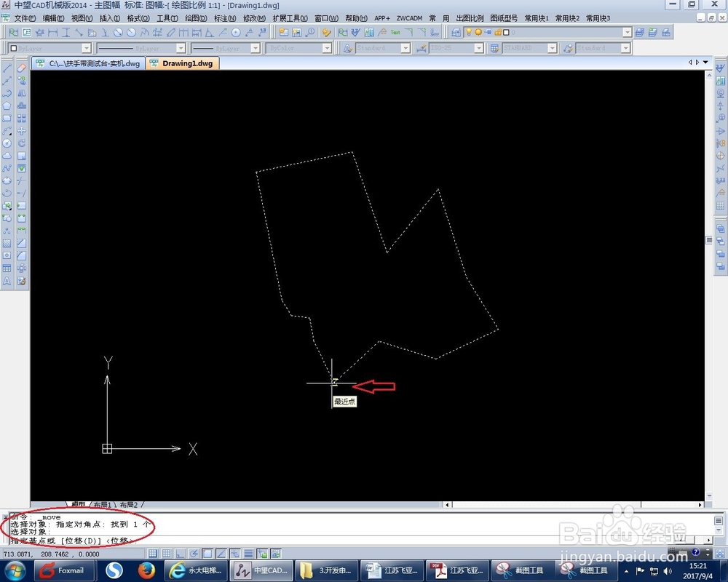
Task: Toggle Snap mode in status bar
Action: [152, 554]
